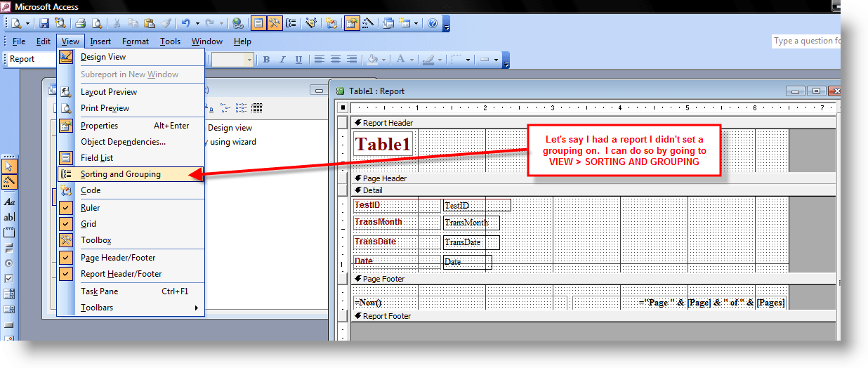Click the Insert Hyperlink globe icon
868x368 pixels.
click(x=238, y=23)
